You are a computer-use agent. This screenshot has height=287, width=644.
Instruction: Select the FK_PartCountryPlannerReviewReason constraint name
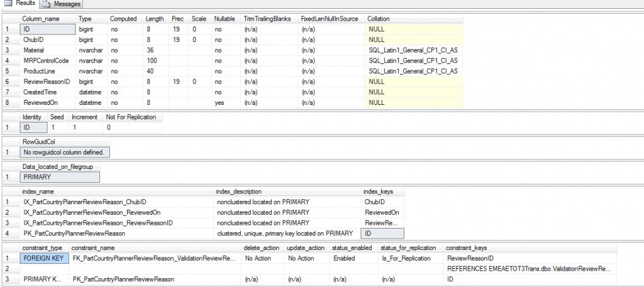pyautogui.click(x=155, y=258)
